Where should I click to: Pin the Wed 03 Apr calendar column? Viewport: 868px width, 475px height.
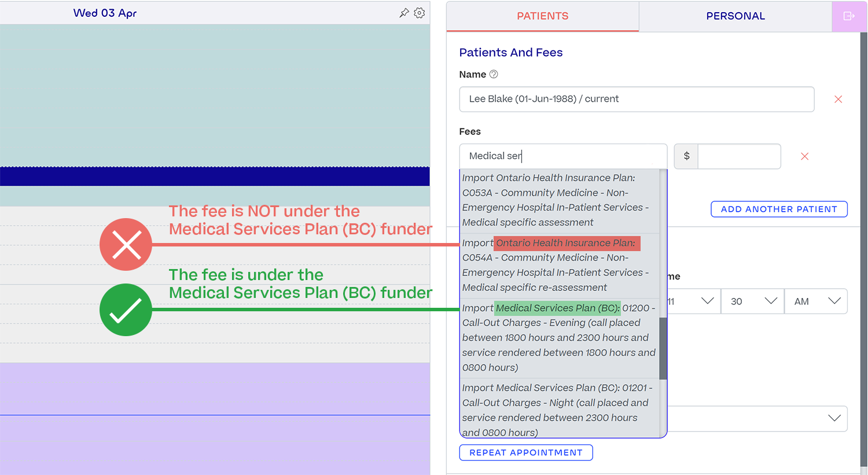pos(404,13)
